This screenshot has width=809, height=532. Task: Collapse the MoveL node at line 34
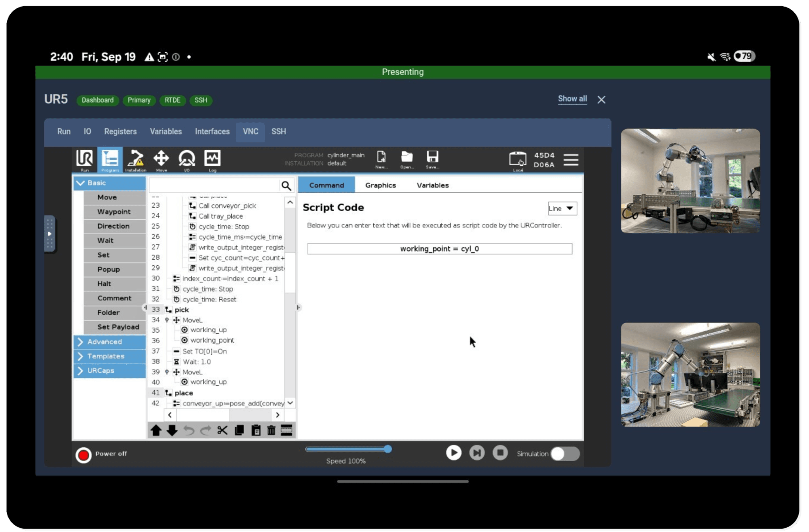point(167,320)
